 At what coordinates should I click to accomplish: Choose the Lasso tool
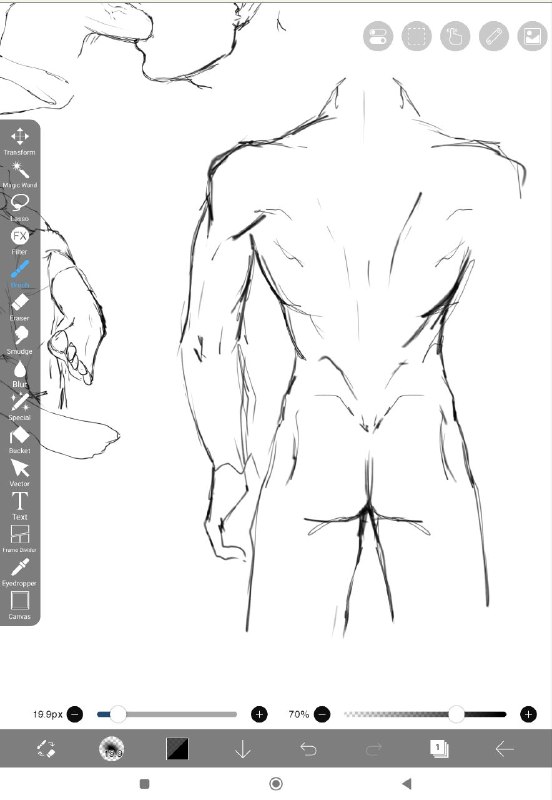(19, 207)
